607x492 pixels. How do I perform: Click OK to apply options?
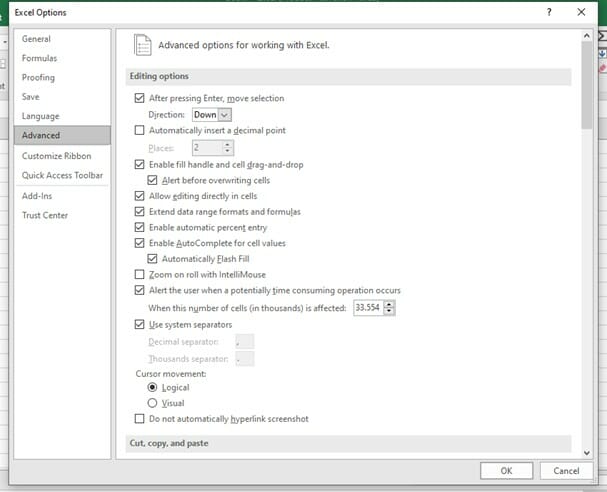[x=506, y=471]
